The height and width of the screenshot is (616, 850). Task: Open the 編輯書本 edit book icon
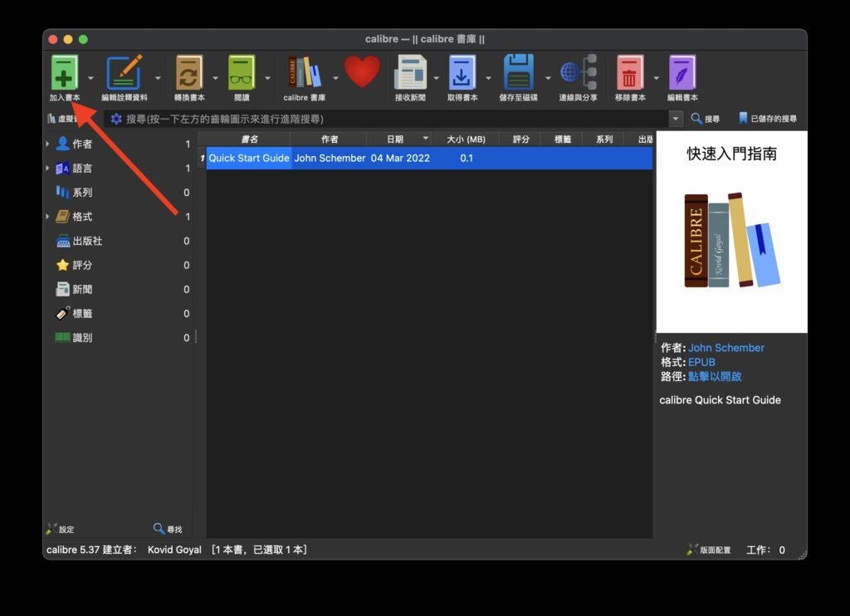point(682,73)
